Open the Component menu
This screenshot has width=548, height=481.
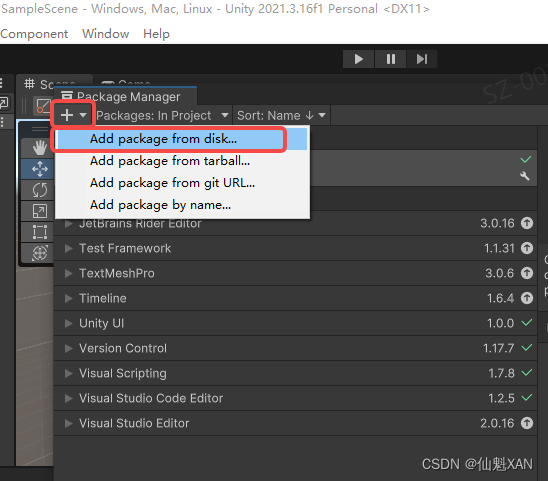tap(34, 34)
